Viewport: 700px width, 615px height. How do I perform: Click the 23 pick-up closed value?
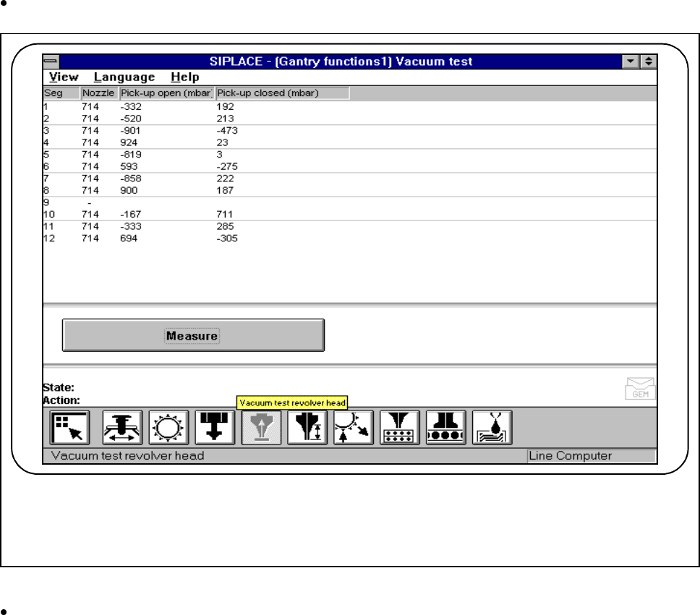(x=222, y=143)
